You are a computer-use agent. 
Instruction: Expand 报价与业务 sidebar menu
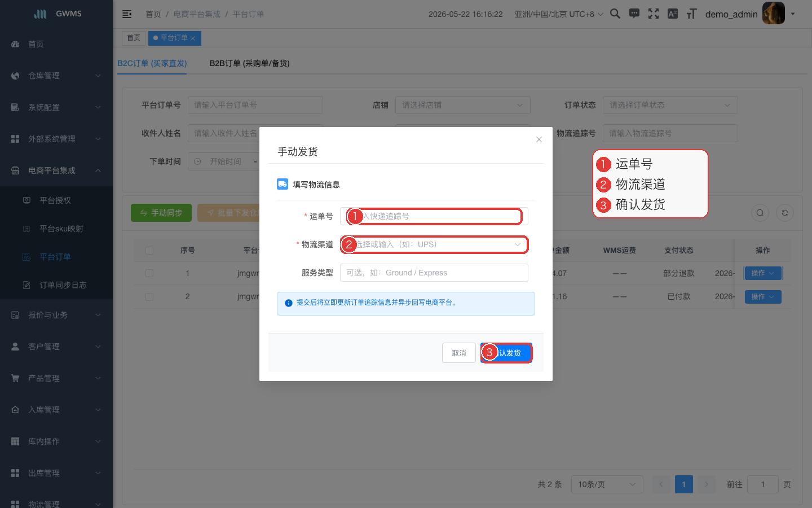(56, 315)
